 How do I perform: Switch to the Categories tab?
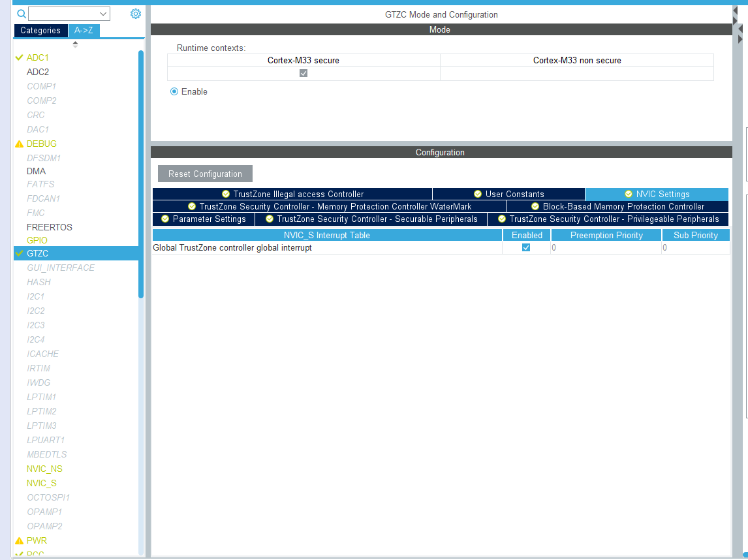coord(40,30)
